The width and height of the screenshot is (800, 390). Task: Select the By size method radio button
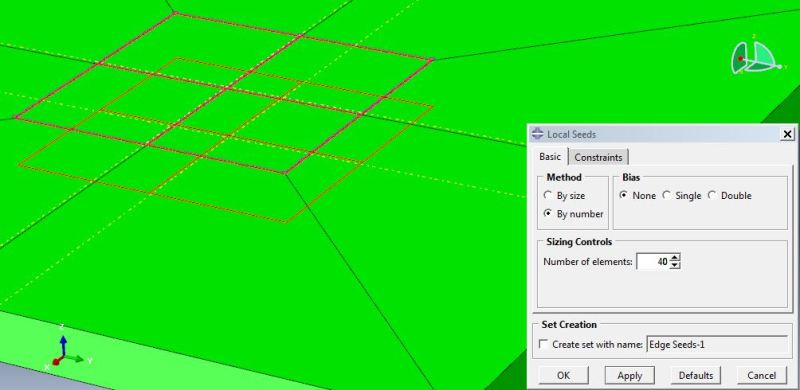548,195
